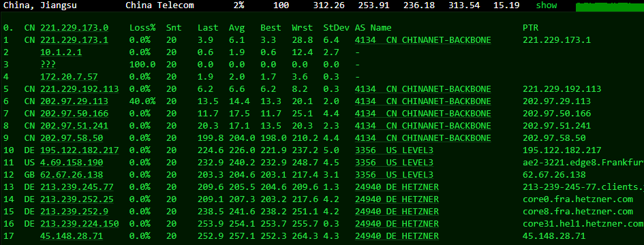This screenshot has width=644, height=245.
Task: Open IP link 221.229.173.1 at hop 1
Action: pyautogui.click(x=74, y=40)
